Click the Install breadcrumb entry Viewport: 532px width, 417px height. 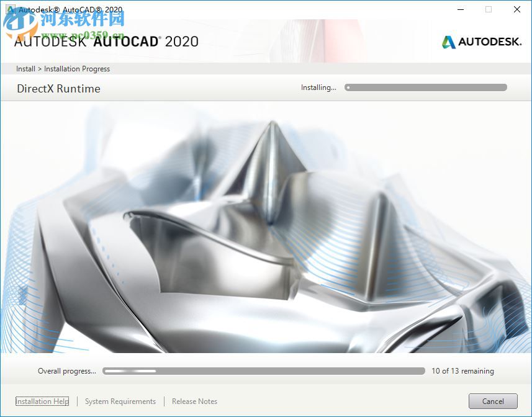tap(25, 69)
